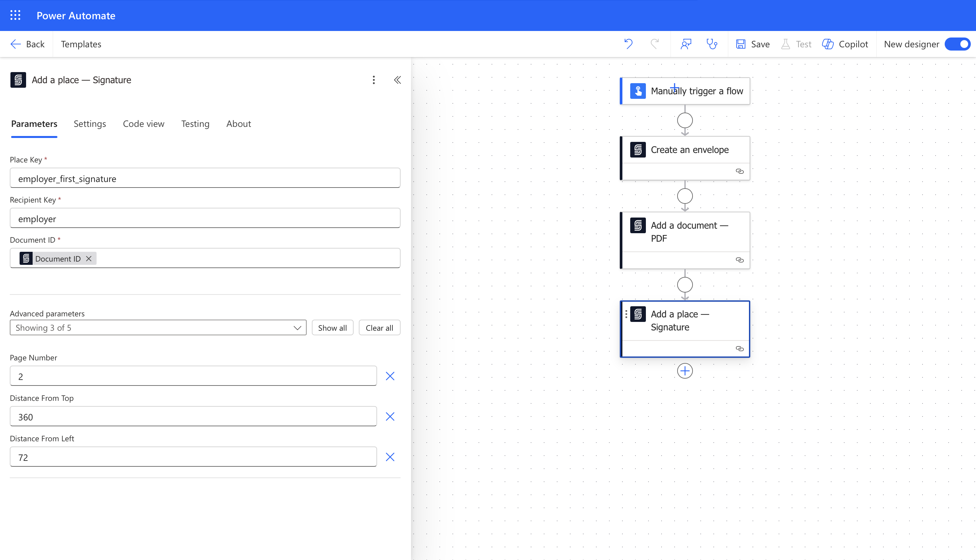This screenshot has height=560, width=976.
Task: Select the Parameters tab
Action: point(34,124)
